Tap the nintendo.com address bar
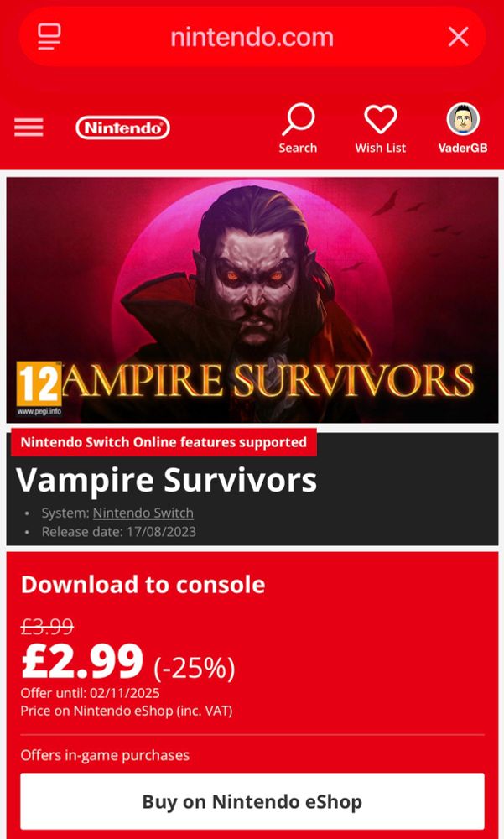504x839 pixels. pos(252,37)
